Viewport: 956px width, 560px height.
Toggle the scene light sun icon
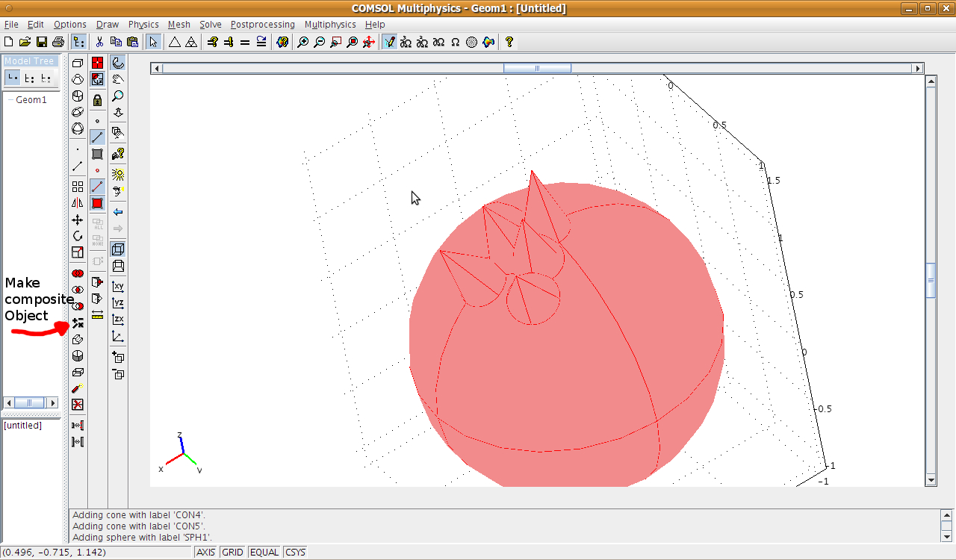point(118,174)
